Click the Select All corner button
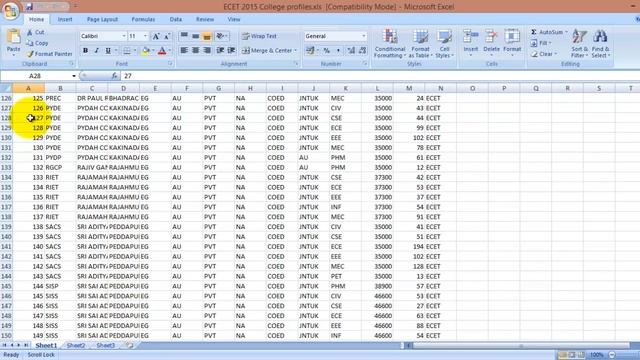The height and width of the screenshot is (360, 640). (6, 88)
